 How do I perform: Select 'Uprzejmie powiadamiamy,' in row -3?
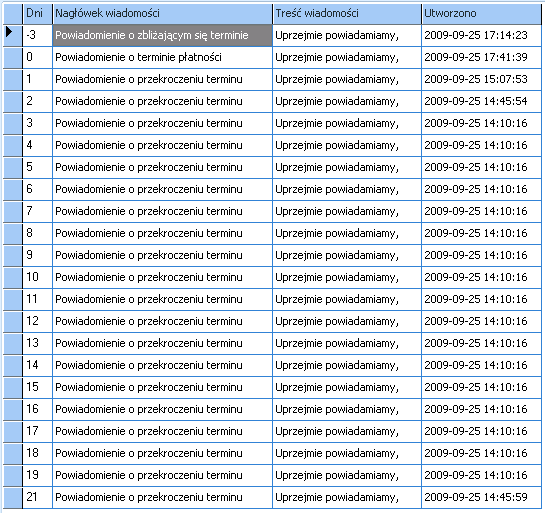pyautogui.click(x=347, y=35)
